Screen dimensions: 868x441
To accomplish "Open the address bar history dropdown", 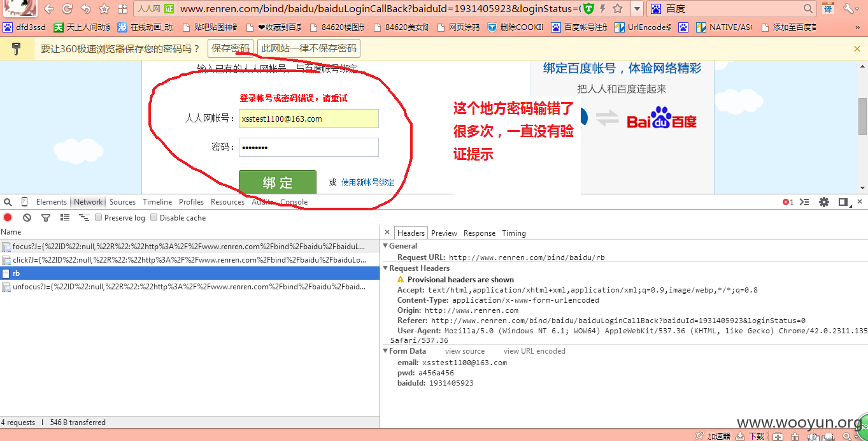I will coord(637,9).
